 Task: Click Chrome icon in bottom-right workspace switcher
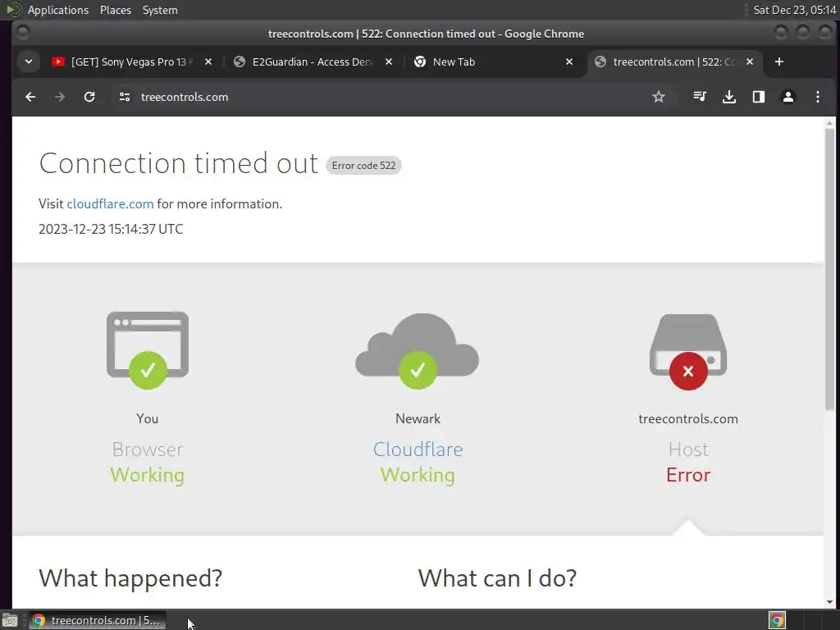(x=778, y=621)
